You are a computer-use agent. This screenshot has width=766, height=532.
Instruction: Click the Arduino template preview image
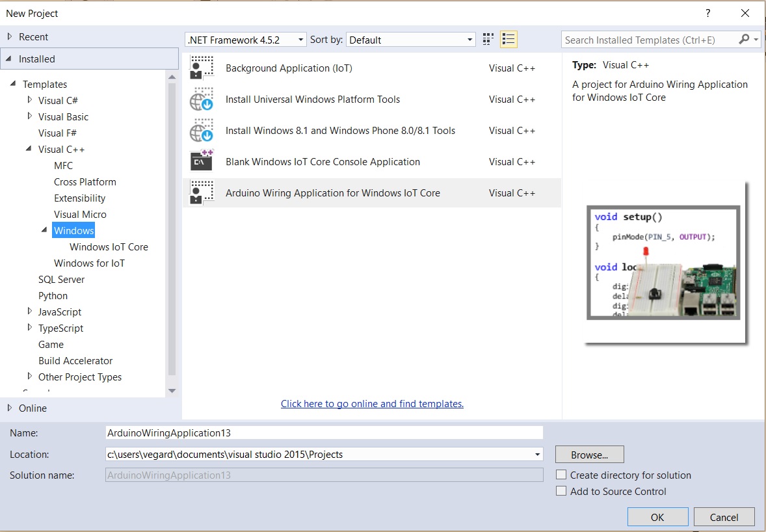coord(663,262)
